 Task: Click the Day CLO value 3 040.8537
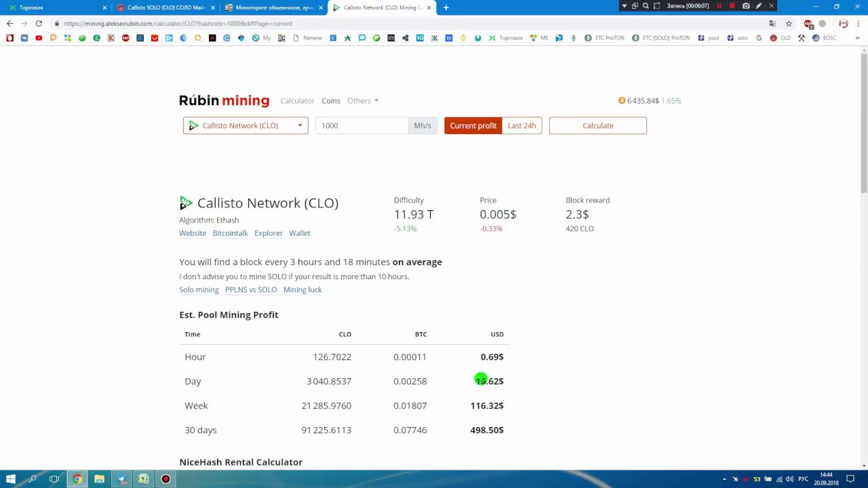[329, 381]
